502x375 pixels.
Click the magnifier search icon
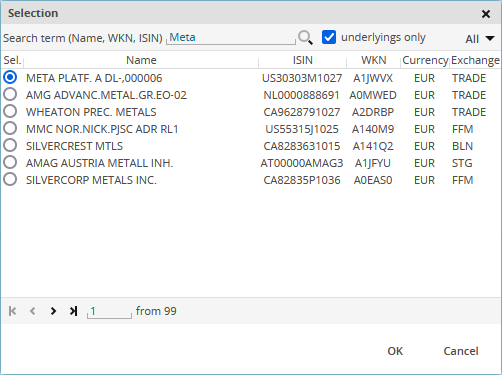(x=305, y=38)
